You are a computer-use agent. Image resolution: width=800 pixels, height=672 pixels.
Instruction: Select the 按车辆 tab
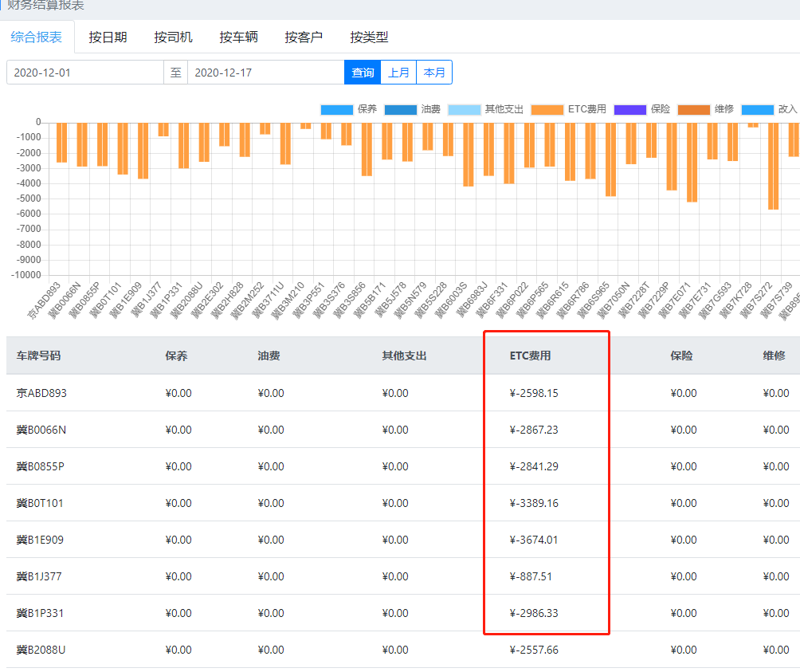coord(238,37)
